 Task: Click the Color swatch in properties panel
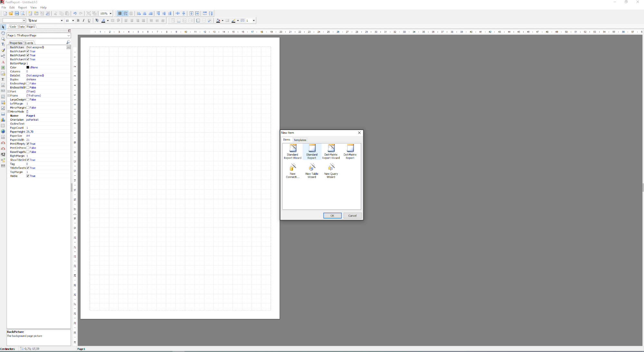pos(28,67)
